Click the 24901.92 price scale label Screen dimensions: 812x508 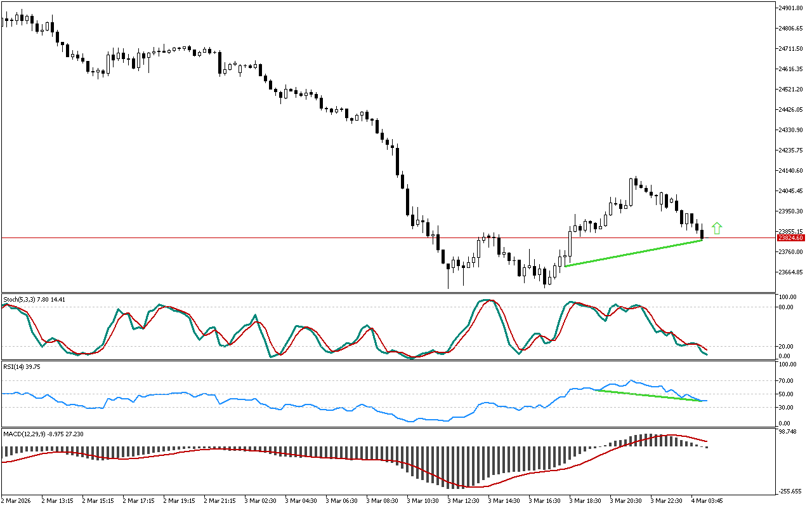pyautogui.click(x=790, y=8)
